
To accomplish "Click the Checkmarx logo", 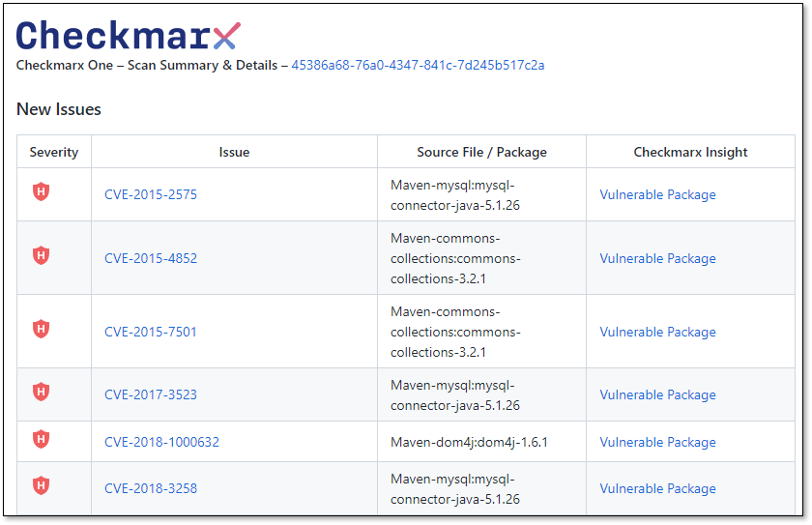I will (x=129, y=35).
